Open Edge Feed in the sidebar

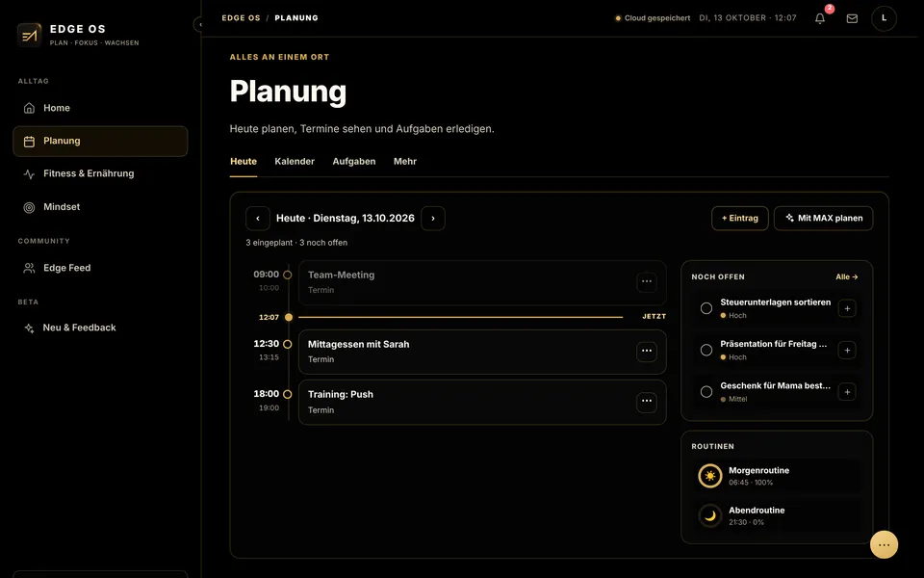[x=100, y=268]
